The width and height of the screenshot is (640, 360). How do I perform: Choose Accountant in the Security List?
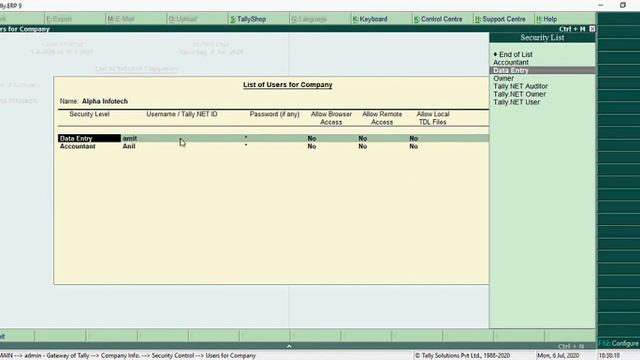point(511,62)
